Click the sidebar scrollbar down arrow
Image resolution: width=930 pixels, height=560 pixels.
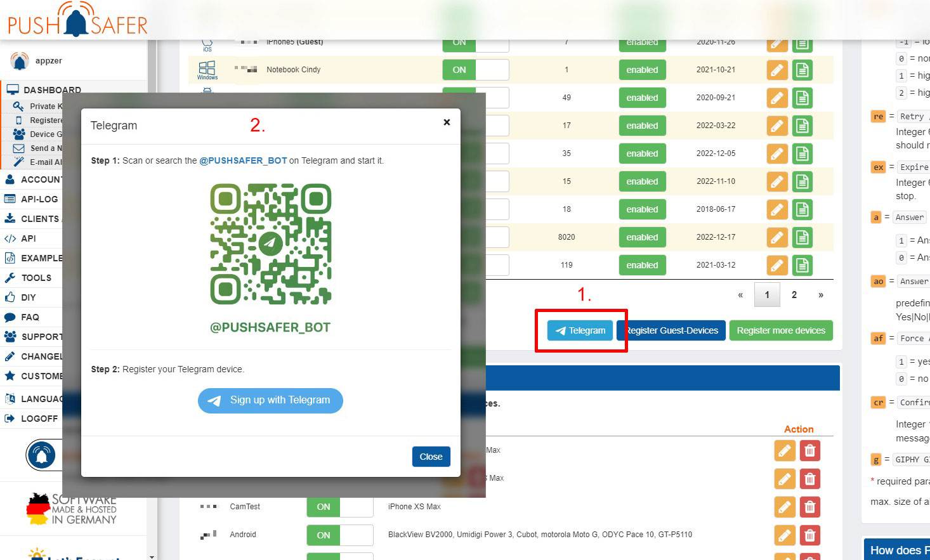[x=152, y=556]
